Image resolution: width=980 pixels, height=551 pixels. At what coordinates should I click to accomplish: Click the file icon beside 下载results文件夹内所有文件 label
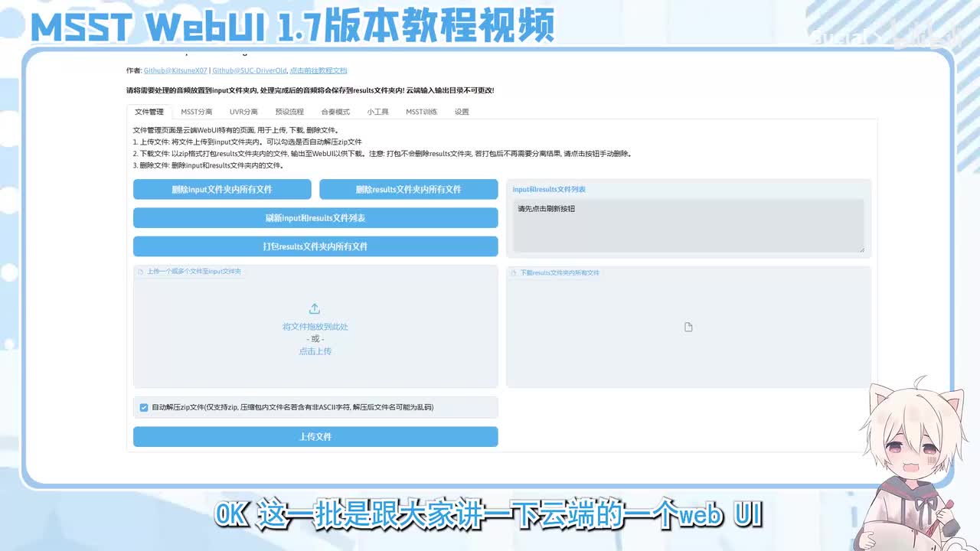pos(514,272)
